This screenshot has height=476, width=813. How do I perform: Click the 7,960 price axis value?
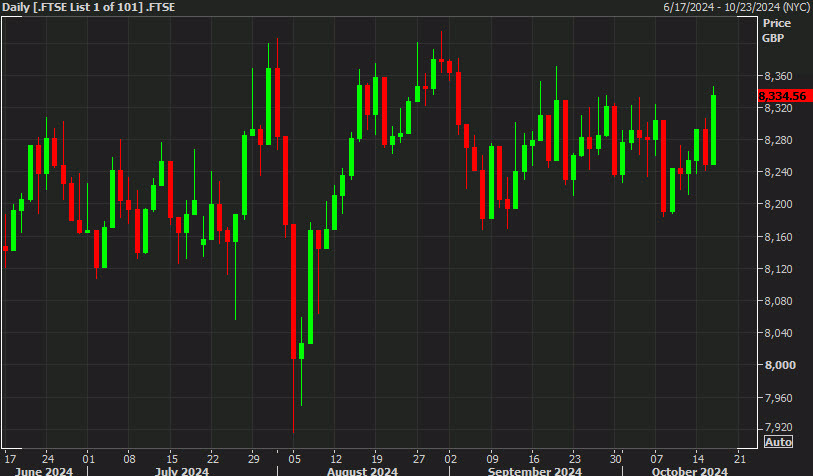pyautogui.click(x=778, y=398)
